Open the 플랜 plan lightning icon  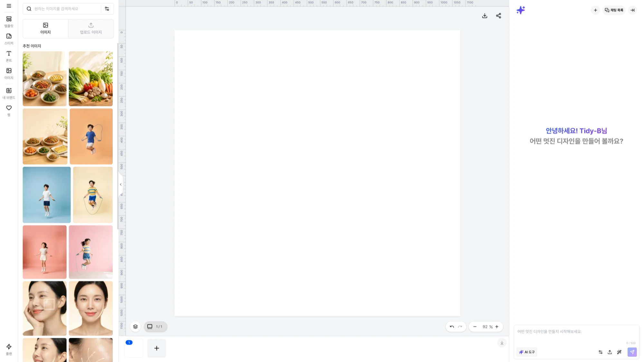pos(9,349)
